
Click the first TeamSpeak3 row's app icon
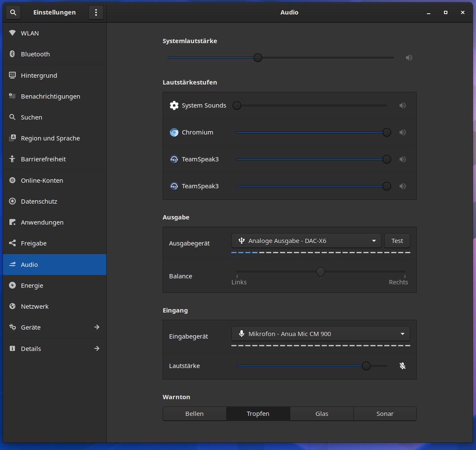[x=174, y=159]
